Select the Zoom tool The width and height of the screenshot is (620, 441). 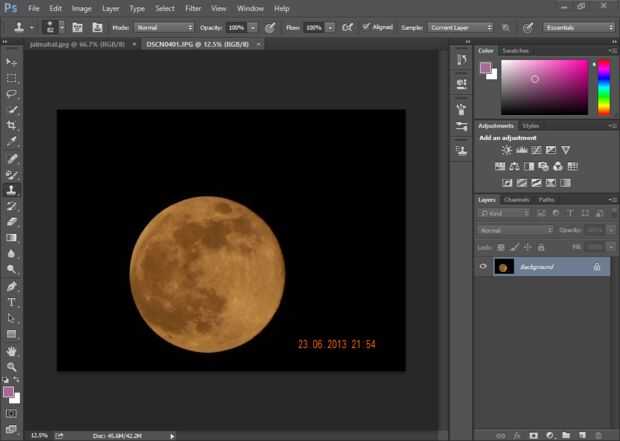tap(12, 367)
